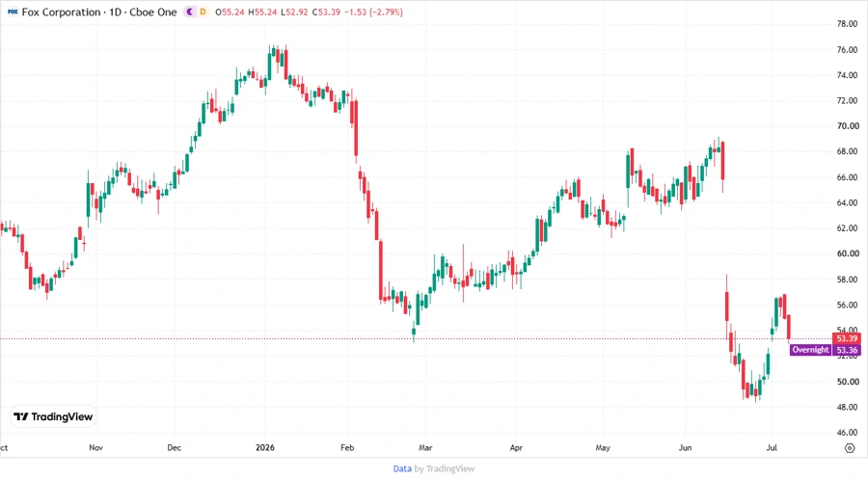Click the Jun label on the time axis
This screenshot has height=480, width=868.
[686, 448]
